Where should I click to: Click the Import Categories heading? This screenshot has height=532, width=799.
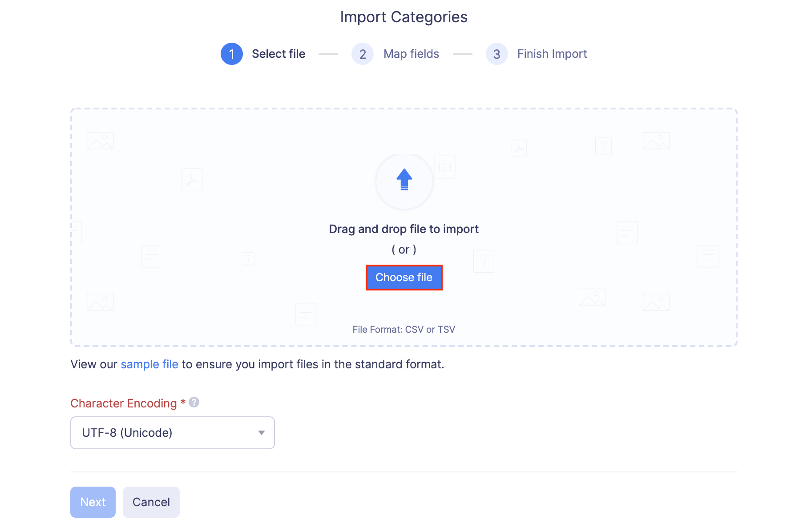pyautogui.click(x=404, y=17)
